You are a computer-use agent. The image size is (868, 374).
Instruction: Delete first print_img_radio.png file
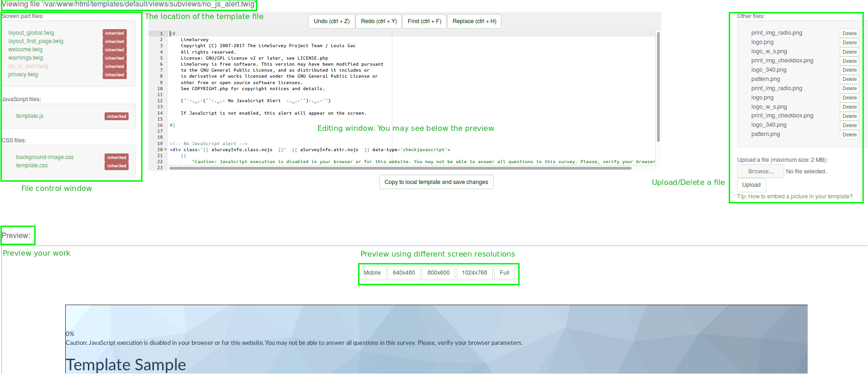849,33
